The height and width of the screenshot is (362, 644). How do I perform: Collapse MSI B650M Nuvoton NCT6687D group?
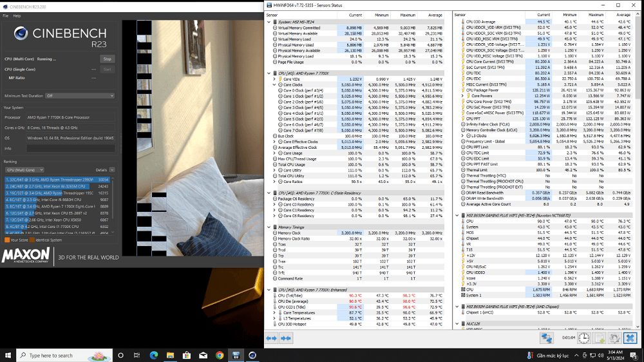[457, 215]
